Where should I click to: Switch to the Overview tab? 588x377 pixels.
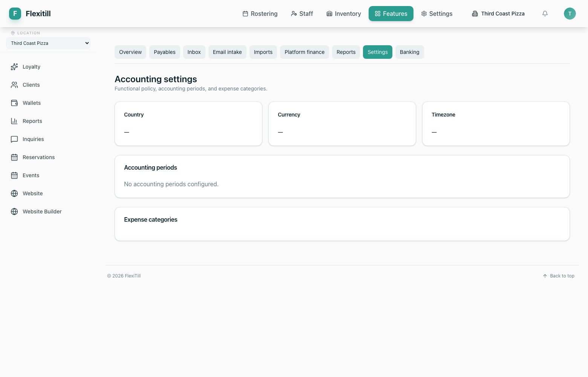pyautogui.click(x=130, y=52)
